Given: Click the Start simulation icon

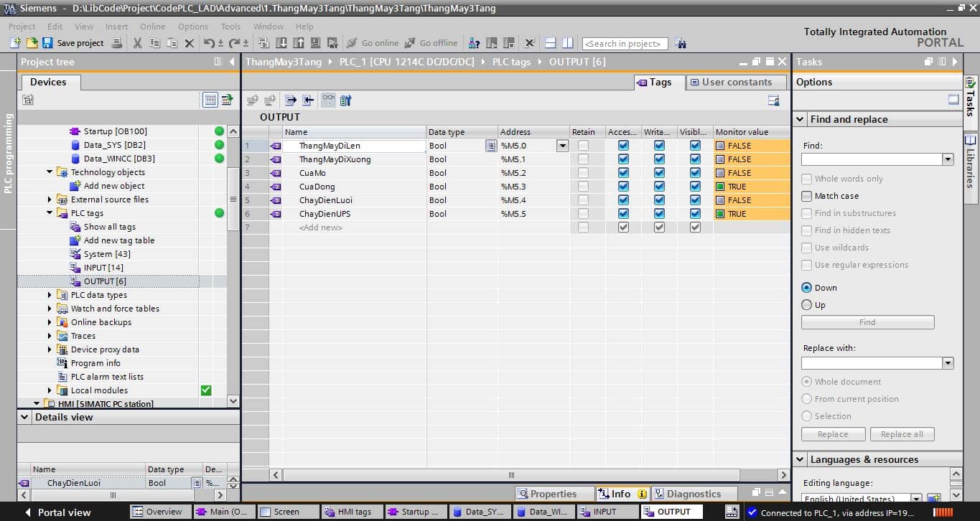Looking at the screenshot, I should click(316, 43).
